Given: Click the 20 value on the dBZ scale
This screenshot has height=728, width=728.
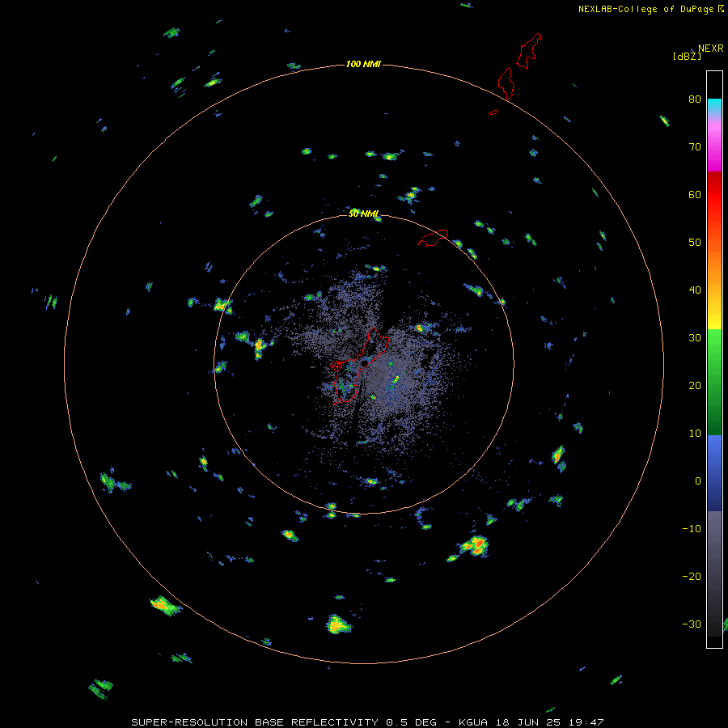Looking at the screenshot, I should click(x=695, y=385).
